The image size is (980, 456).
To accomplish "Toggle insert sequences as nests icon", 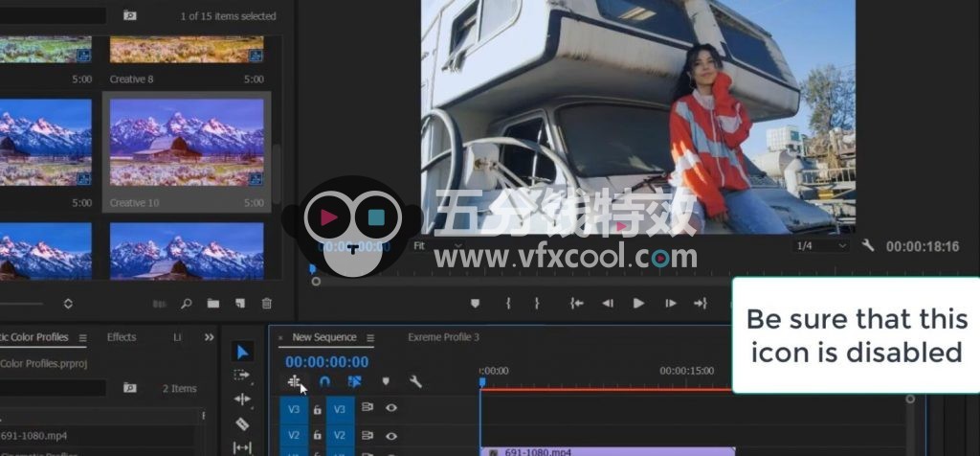I will 295,381.
